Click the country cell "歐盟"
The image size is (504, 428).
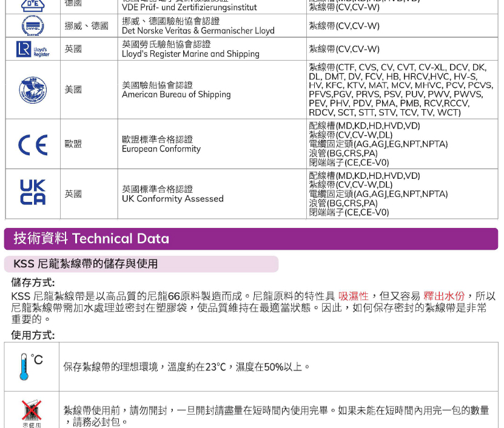(x=73, y=144)
